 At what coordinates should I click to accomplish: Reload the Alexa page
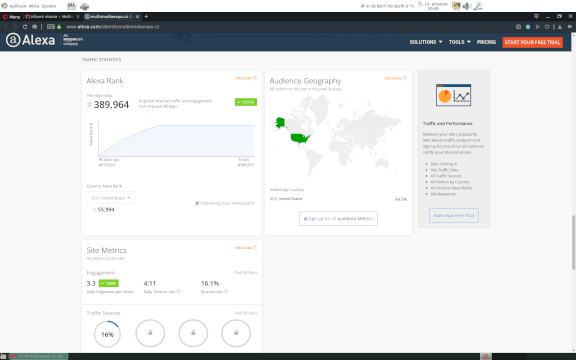[x=25, y=26]
